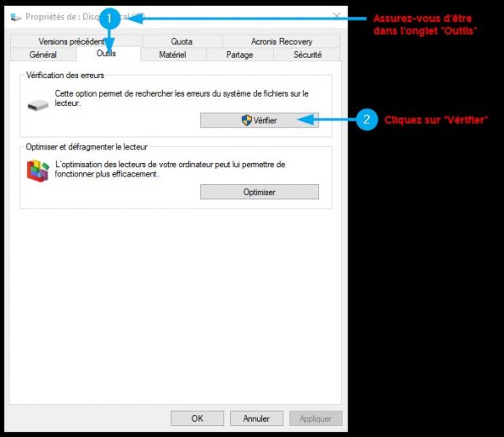Confirm with the OK button
This screenshot has width=504, height=437.
click(x=197, y=418)
